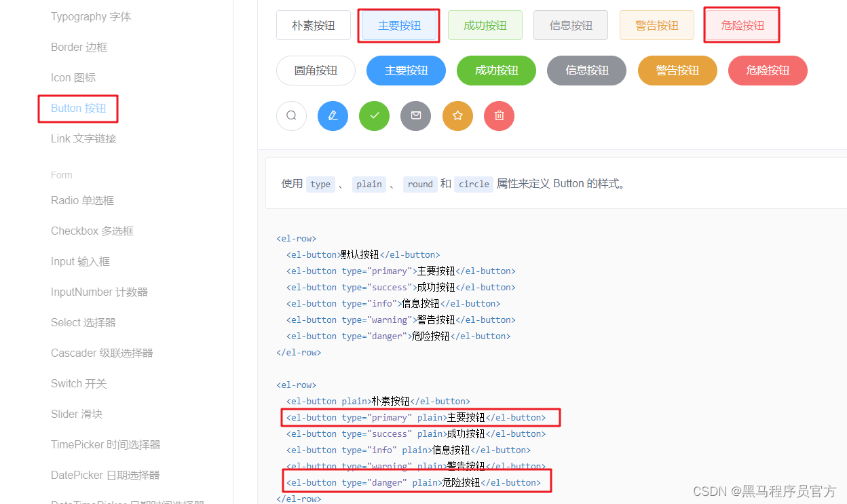Click the gray envelope message icon button
The height and width of the screenshot is (504, 847).
(415, 115)
